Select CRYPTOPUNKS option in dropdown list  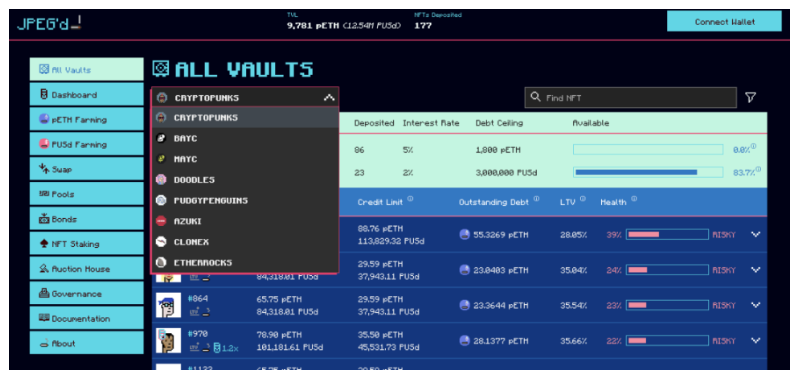(x=245, y=117)
